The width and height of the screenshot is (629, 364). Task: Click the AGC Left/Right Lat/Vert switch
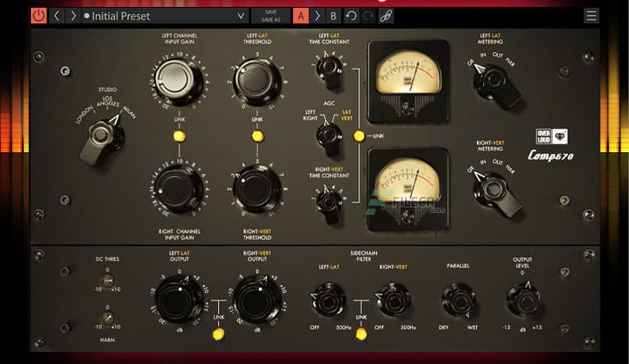point(330,138)
